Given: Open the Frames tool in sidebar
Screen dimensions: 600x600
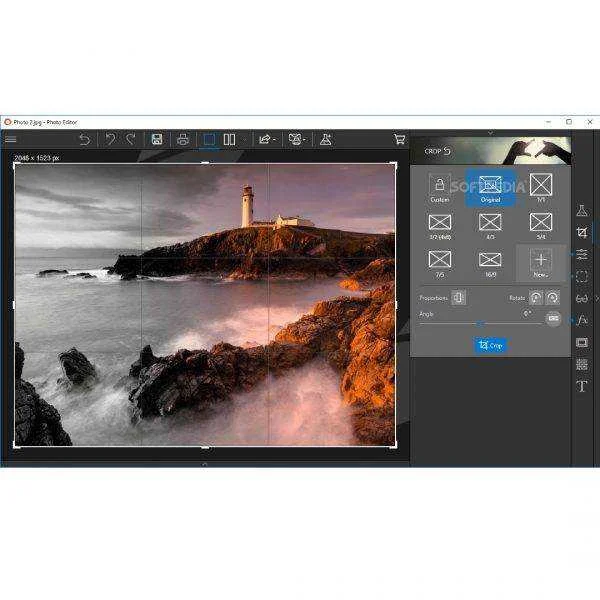Looking at the screenshot, I should (x=582, y=342).
